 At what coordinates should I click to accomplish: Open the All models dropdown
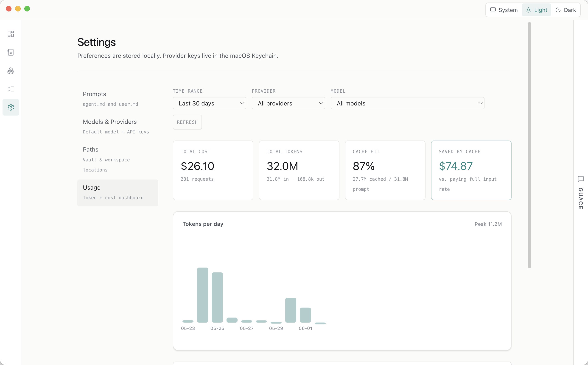point(408,103)
